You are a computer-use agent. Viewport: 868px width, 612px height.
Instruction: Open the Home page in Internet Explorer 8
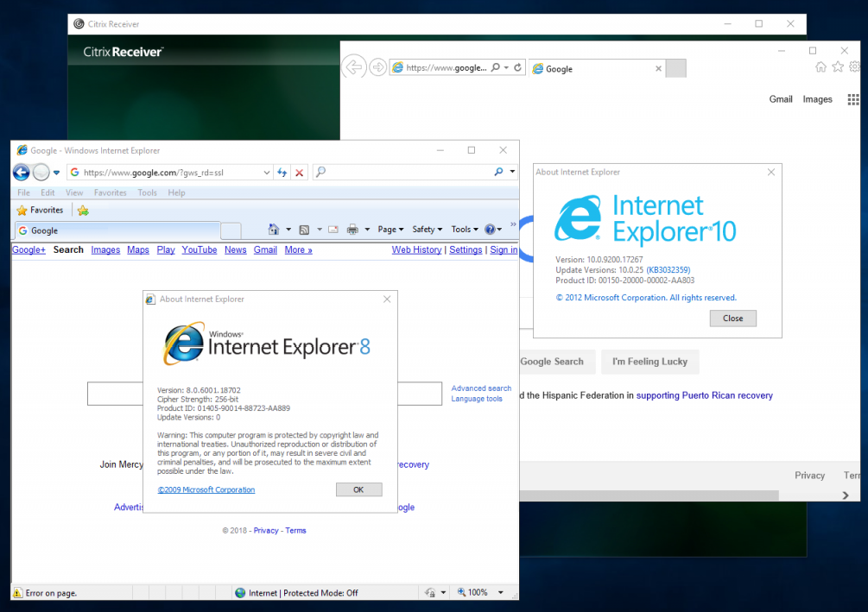pyautogui.click(x=273, y=229)
